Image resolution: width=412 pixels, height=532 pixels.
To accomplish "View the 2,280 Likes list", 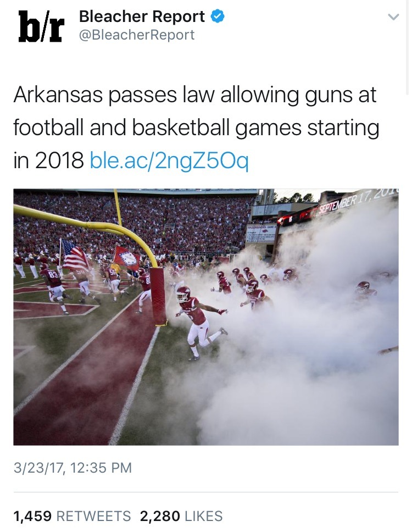I will coord(181,516).
